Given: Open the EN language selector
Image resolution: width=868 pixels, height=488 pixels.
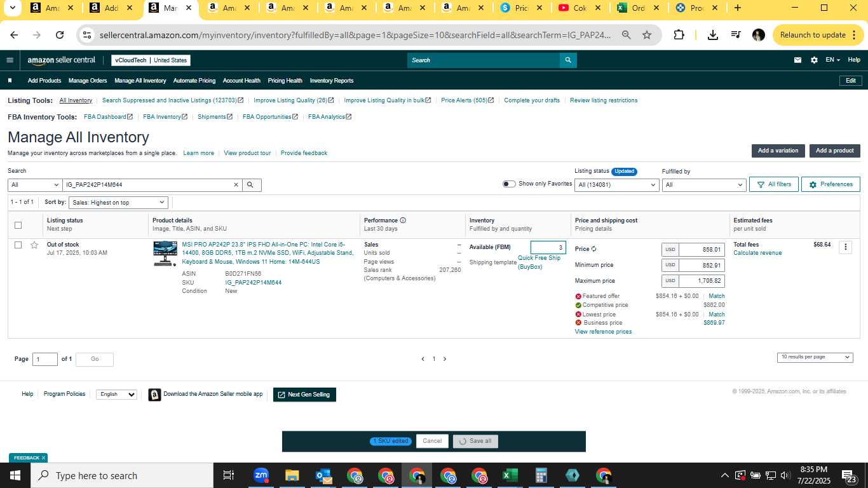Looking at the screenshot, I should click(x=832, y=60).
